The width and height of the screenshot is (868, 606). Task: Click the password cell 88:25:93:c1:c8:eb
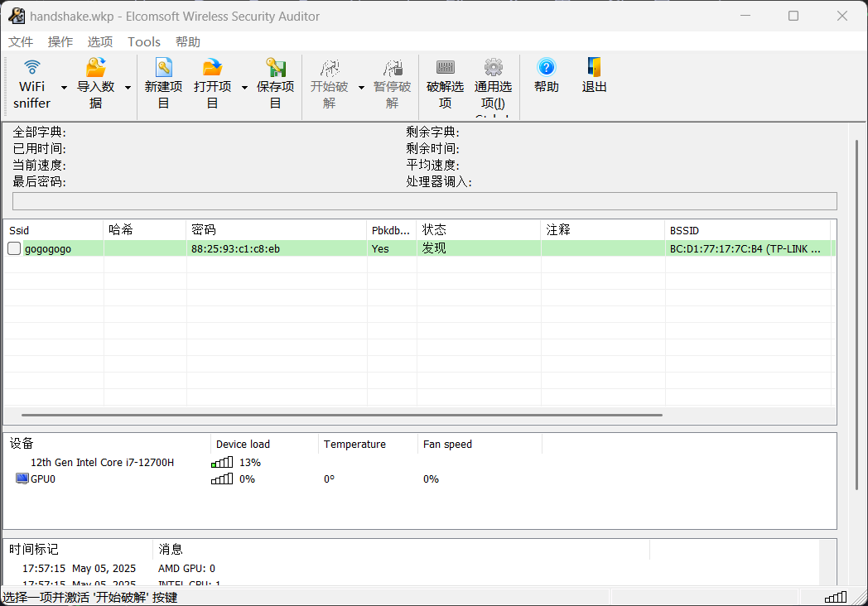[235, 248]
